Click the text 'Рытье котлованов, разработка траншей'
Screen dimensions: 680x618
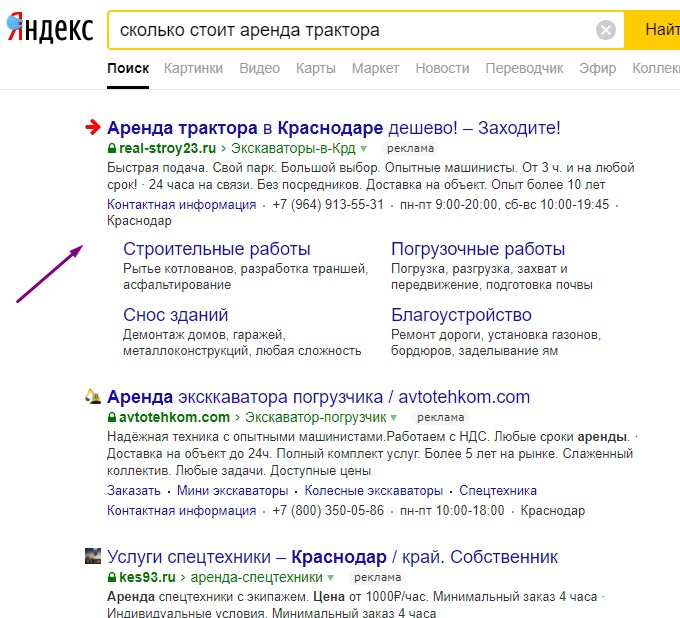click(x=246, y=269)
